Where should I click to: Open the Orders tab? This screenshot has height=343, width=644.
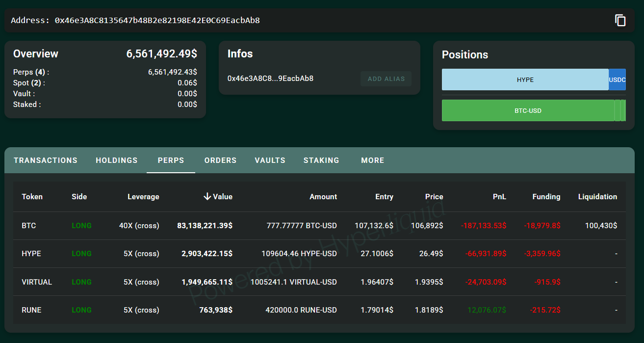click(x=220, y=160)
